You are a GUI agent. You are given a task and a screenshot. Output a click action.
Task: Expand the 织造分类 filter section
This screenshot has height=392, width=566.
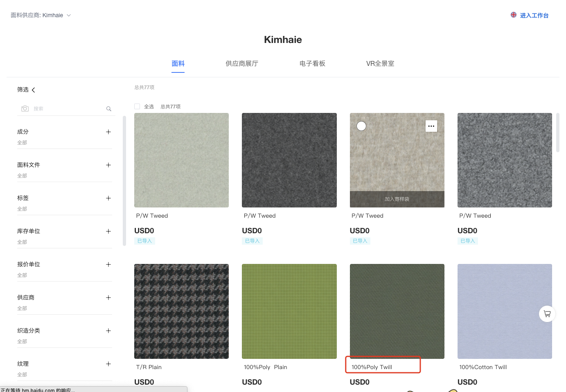click(x=108, y=331)
